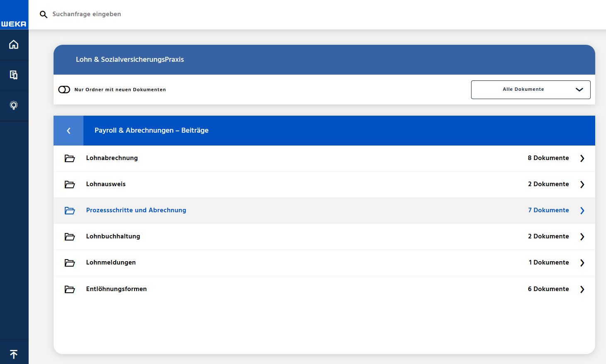
Task: Click the Lohn & SozialversicherungsPraxis header title
Action: [x=130, y=59]
